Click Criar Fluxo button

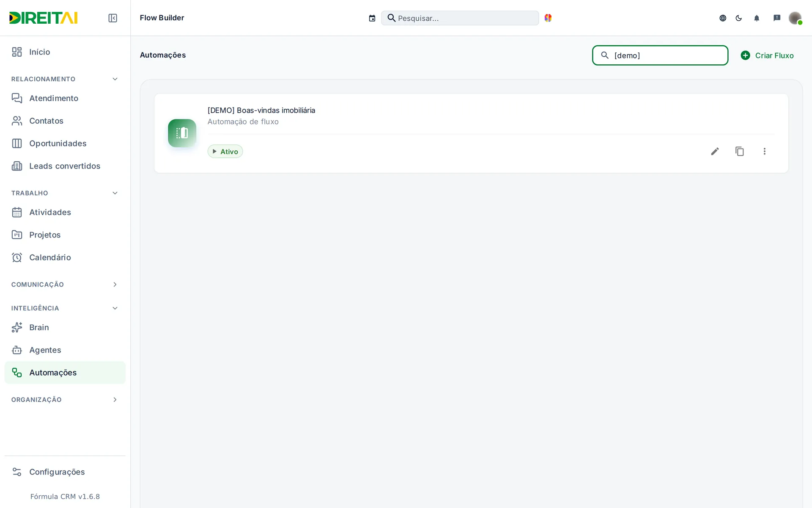767,55
